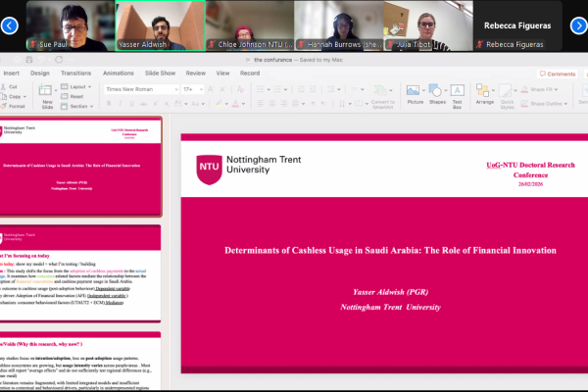The height and width of the screenshot is (392, 588).
Task: Toggle Strikethrough formatting
Action: (143, 103)
